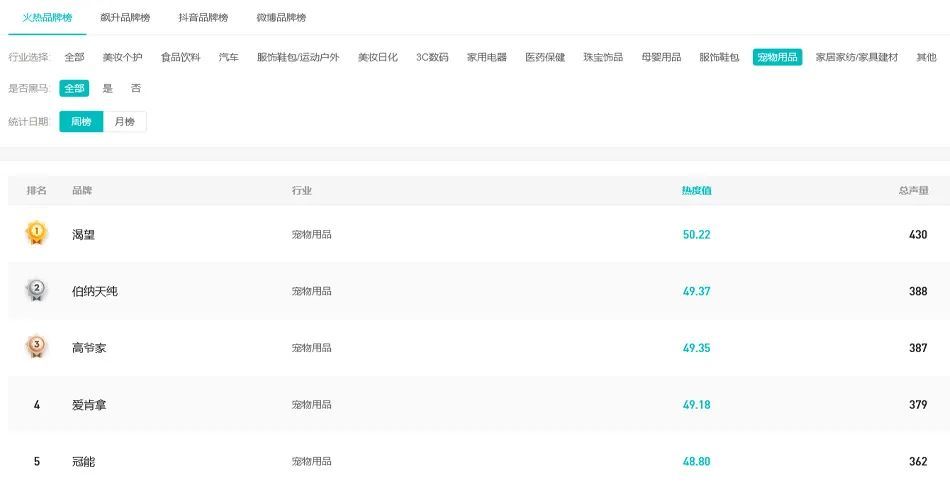This screenshot has height=489, width=950.
Task: Switch the date range to 月榜
Action: [x=125, y=122]
